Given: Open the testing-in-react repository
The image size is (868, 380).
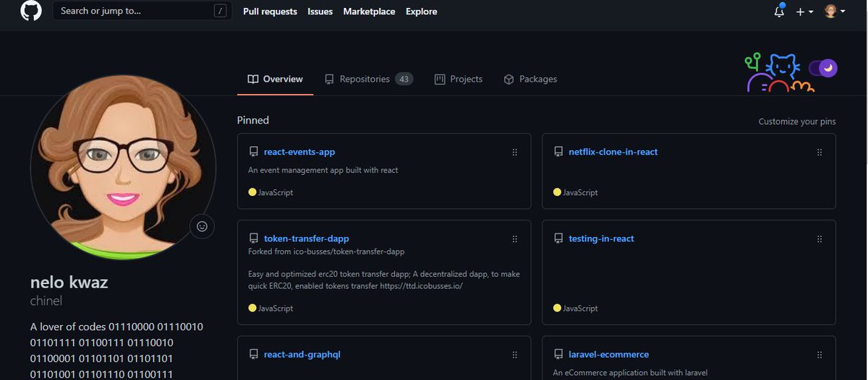Looking at the screenshot, I should click(602, 238).
